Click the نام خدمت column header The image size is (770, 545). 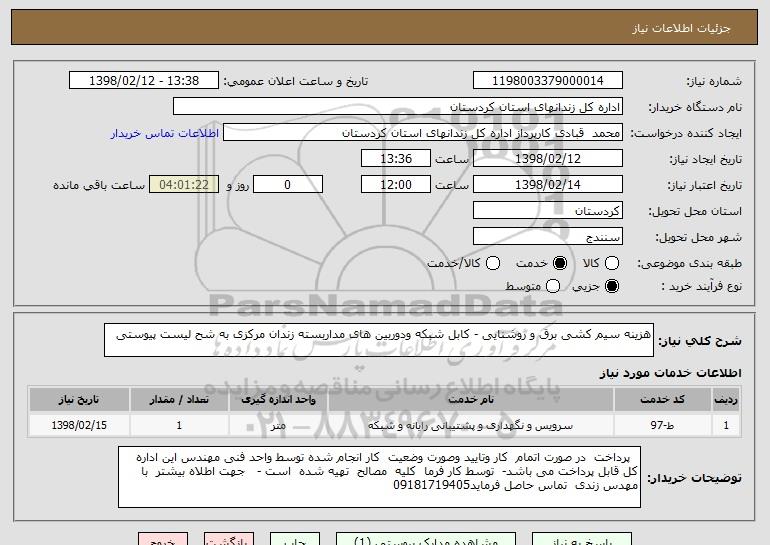[470, 399]
